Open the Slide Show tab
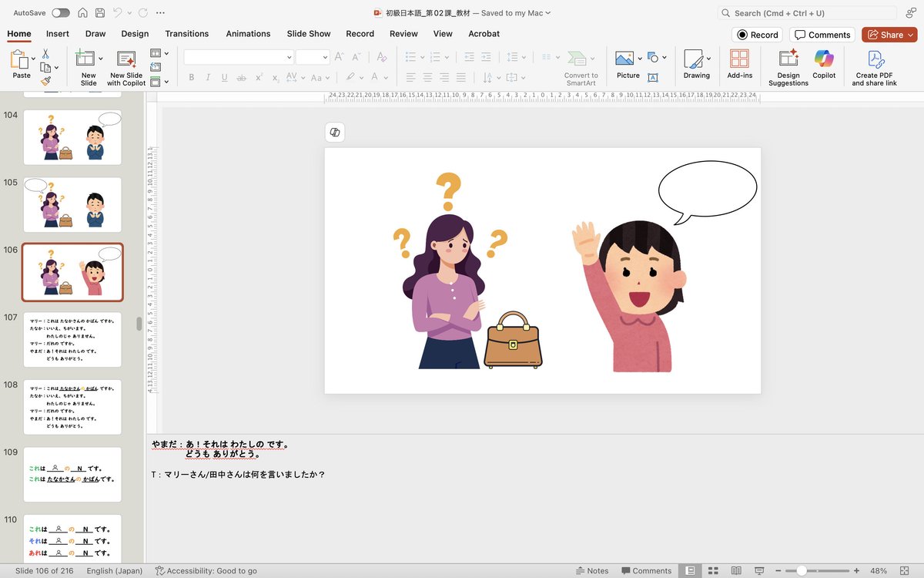 point(308,34)
